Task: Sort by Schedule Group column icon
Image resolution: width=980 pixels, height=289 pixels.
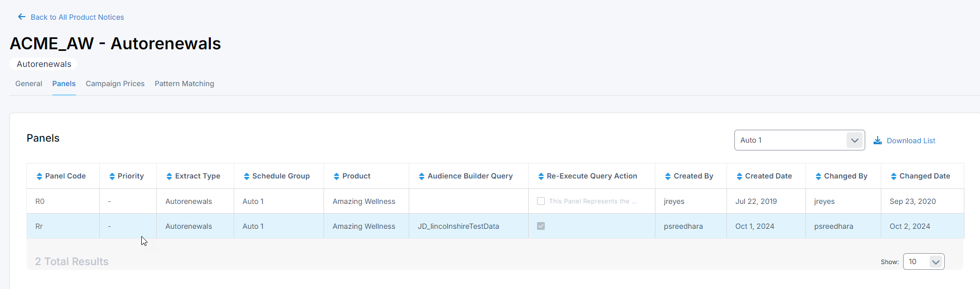Action: pos(246,176)
